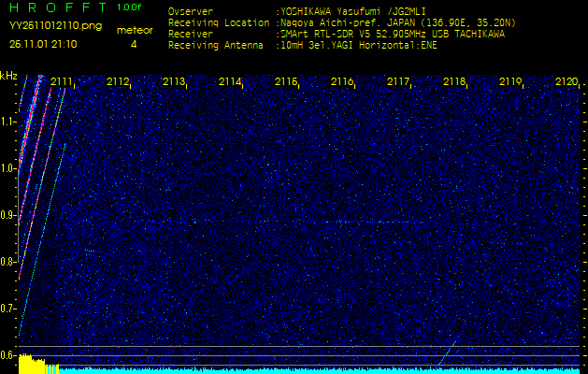Image resolution: width=588 pixels, height=374 pixels.
Task: Click the faint meteor echo streak near 2118
Action: click(x=447, y=353)
